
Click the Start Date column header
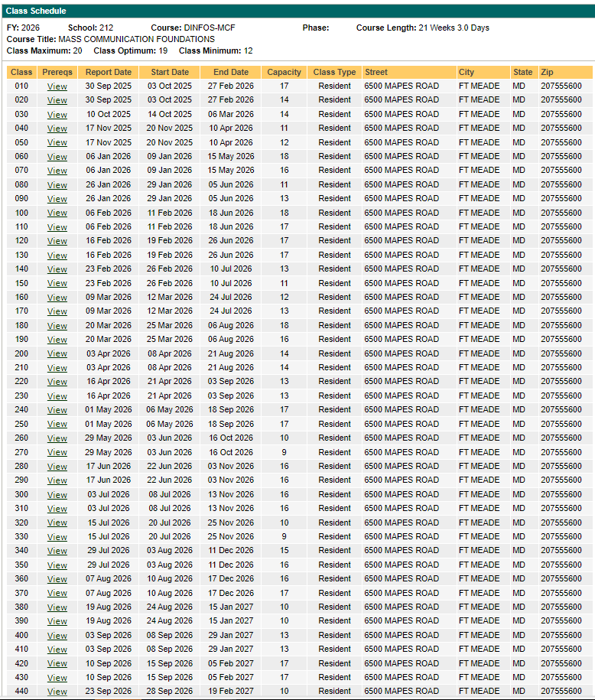[170, 73]
